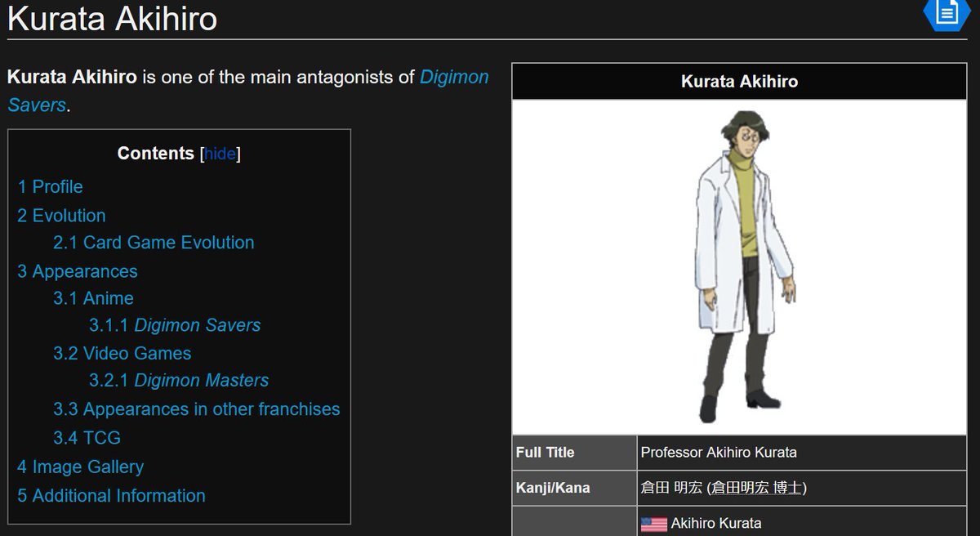Go to 3.4 TCG subsection

click(x=87, y=438)
